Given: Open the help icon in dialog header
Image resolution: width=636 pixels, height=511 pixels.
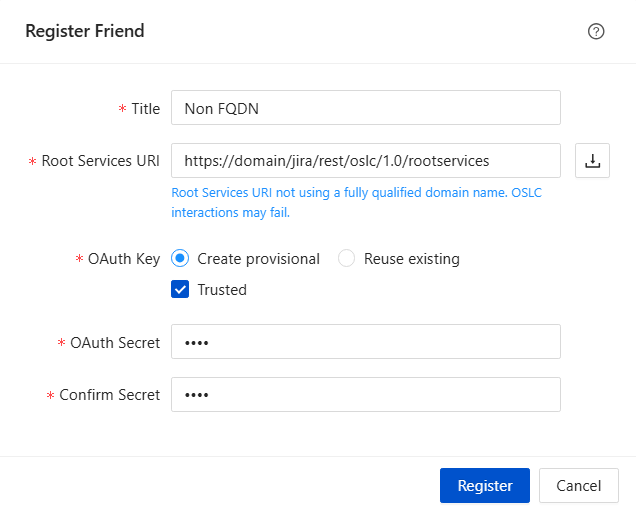Looking at the screenshot, I should click(596, 31).
